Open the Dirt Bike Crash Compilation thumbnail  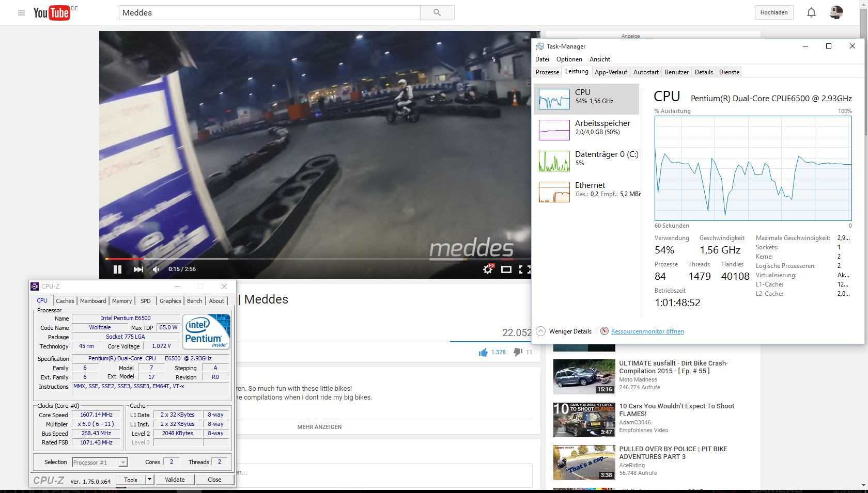click(x=584, y=376)
